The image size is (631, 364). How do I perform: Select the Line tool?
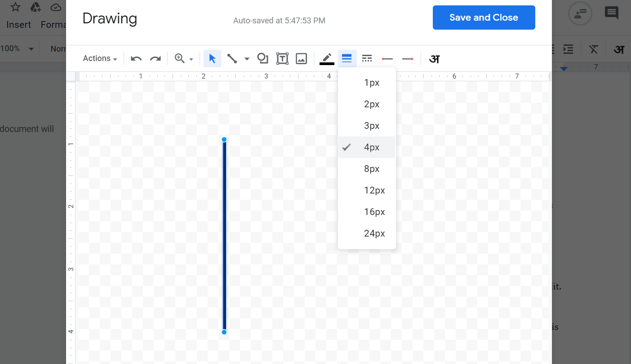pos(232,58)
